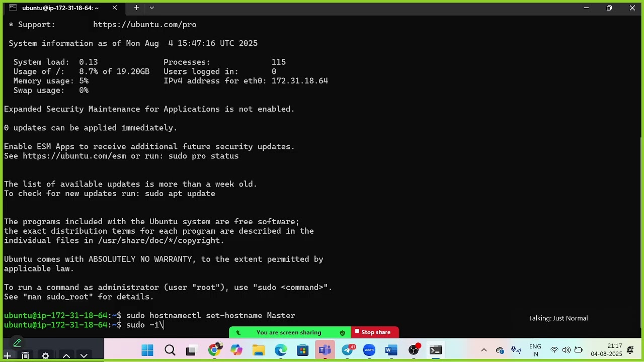This screenshot has width=644, height=362.
Task: Click 'ABSOLUTELY NO WARRANTY' text
Action: (140, 259)
